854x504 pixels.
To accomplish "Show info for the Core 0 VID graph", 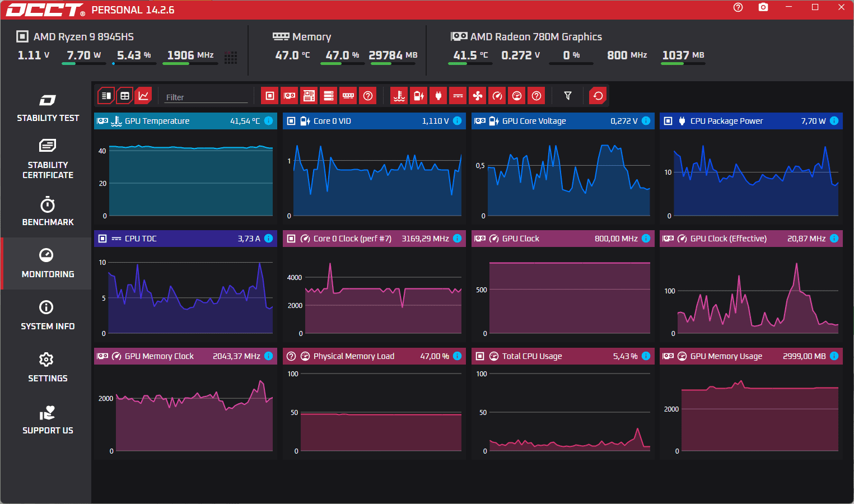I will coord(458,121).
